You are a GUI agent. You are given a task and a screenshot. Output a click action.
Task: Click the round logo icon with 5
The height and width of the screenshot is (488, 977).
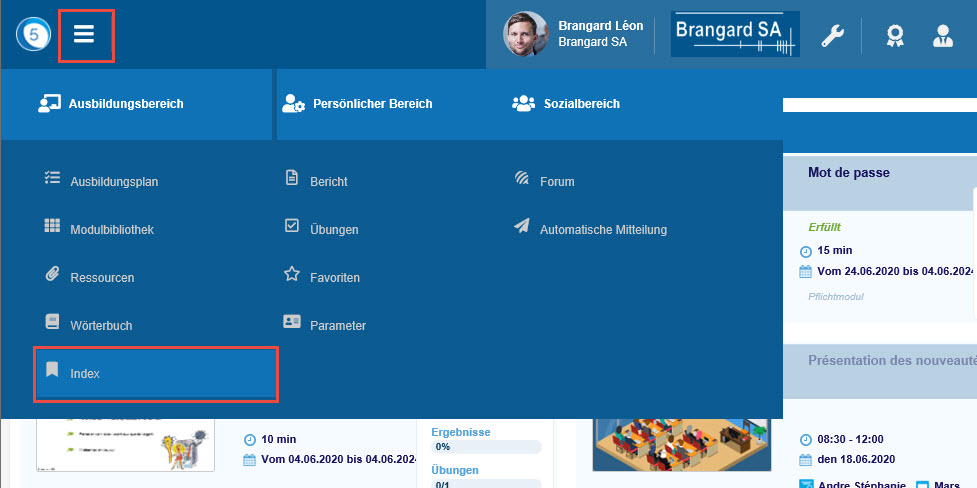pos(32,35)
